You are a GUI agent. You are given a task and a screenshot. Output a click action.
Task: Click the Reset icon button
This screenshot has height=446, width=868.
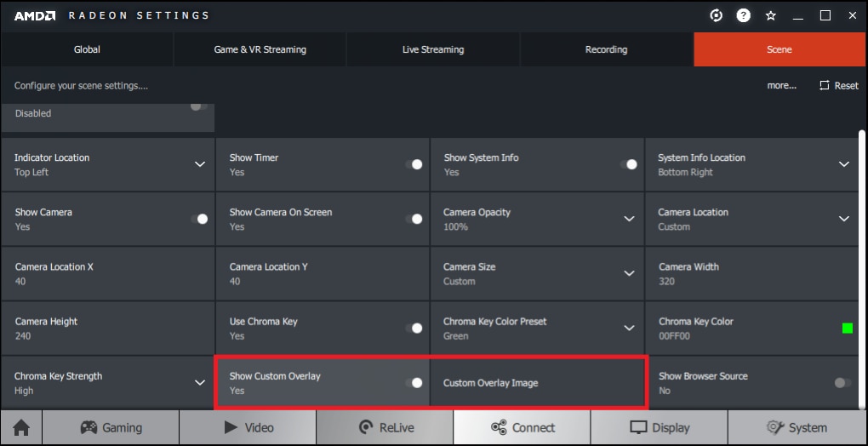(x=839, y=85)
